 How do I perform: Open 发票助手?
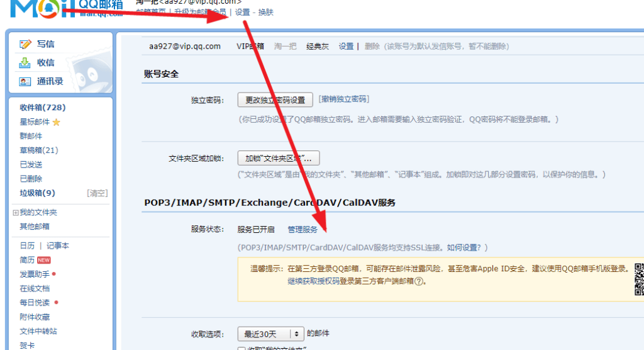[35, 274]
